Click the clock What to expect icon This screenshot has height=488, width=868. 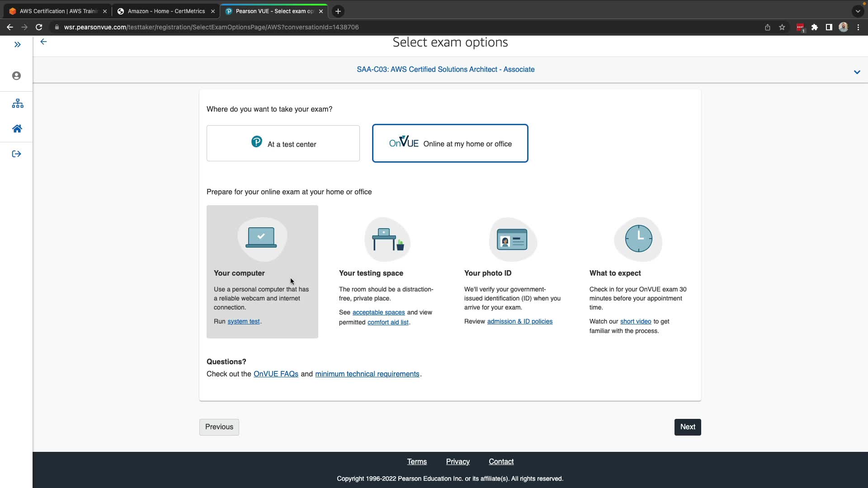tap(638, 239)
